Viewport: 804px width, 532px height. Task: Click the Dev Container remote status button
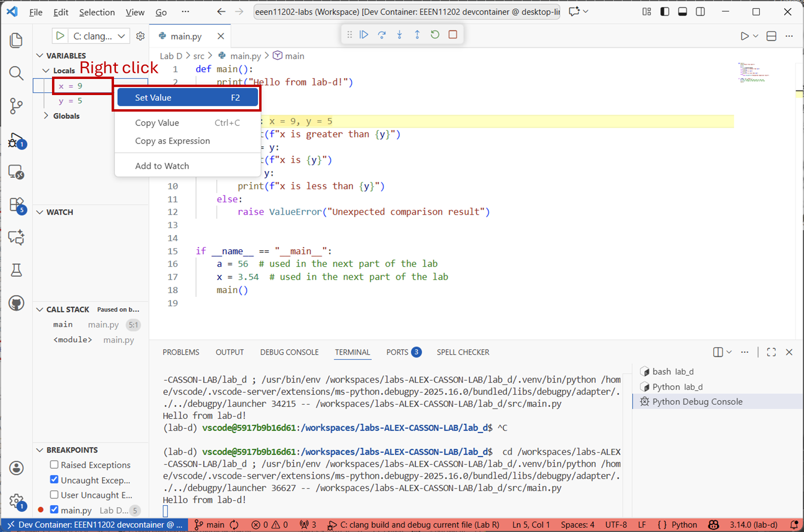[x=95, y=525]
